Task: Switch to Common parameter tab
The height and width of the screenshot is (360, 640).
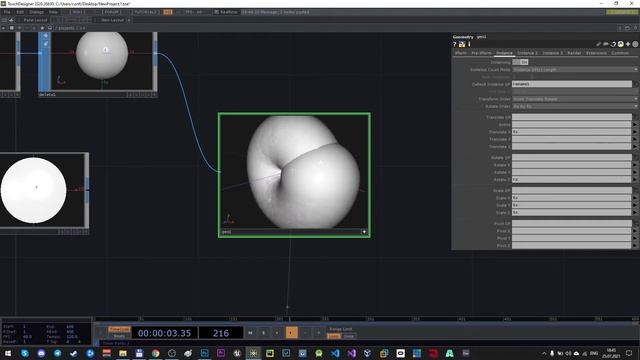Action: click(x=620, y=53)
